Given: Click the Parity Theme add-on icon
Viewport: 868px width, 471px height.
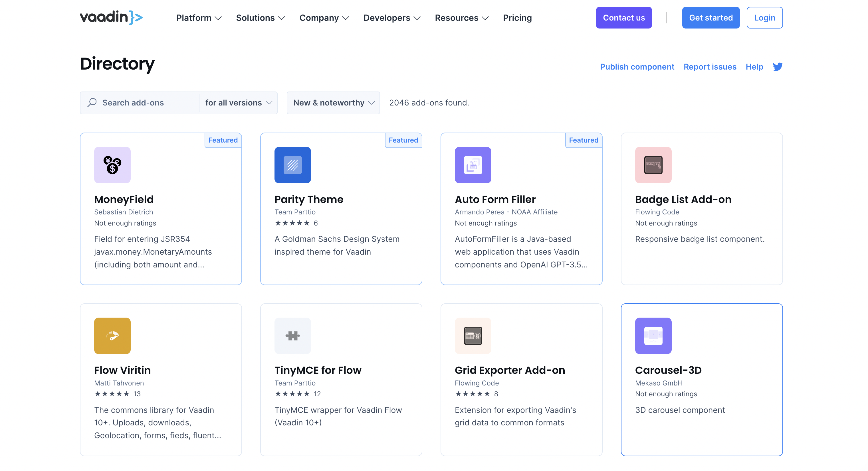Looking at the screenshot, I should click(x=293, y=165).
